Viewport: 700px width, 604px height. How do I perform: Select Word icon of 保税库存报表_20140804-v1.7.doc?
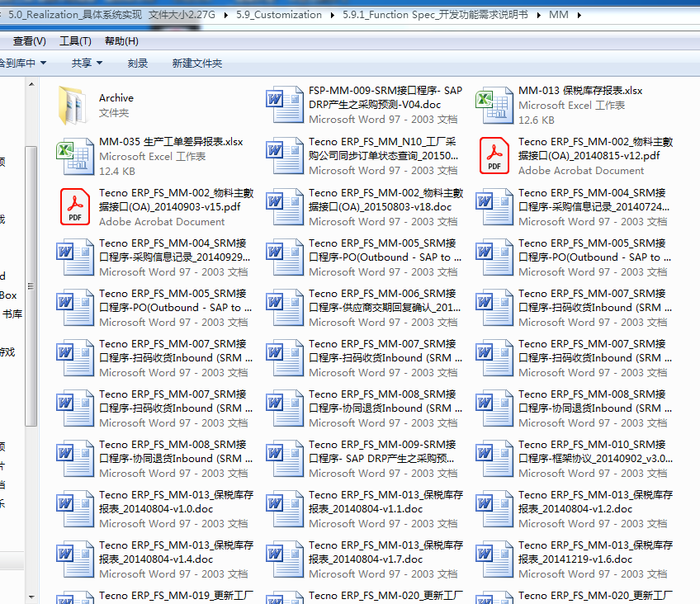pyautogui.click(x=284, y=559)
